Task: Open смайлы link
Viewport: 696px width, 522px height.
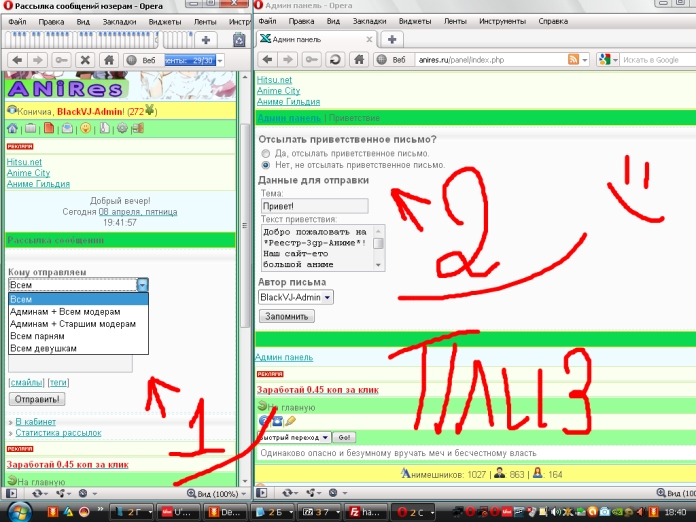Action: point(27,382)
